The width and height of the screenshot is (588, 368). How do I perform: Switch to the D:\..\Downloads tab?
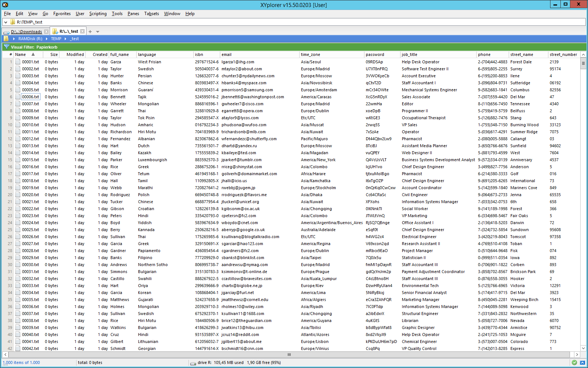coord(26,32)
